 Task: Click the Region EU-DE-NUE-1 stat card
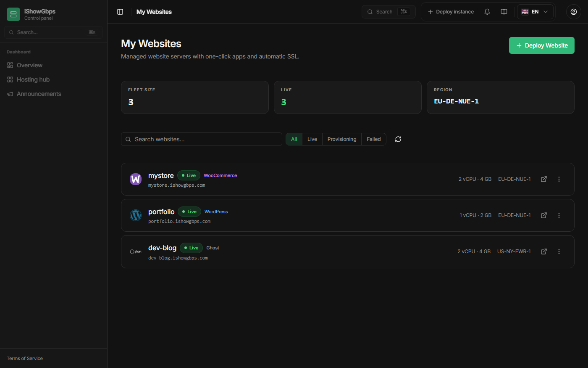pos(501,97)
